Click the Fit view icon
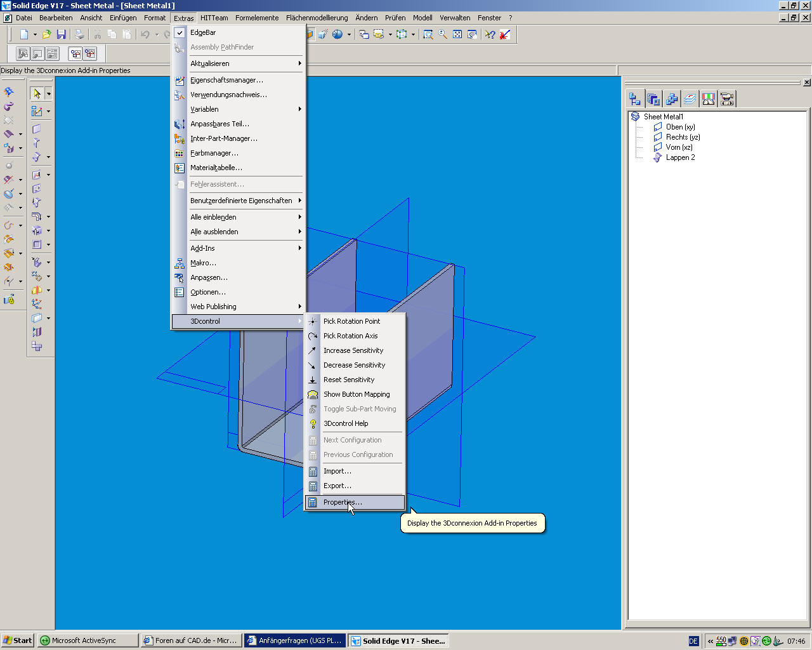Viewport: 812px width, 650px height. (x=457, y=34)
